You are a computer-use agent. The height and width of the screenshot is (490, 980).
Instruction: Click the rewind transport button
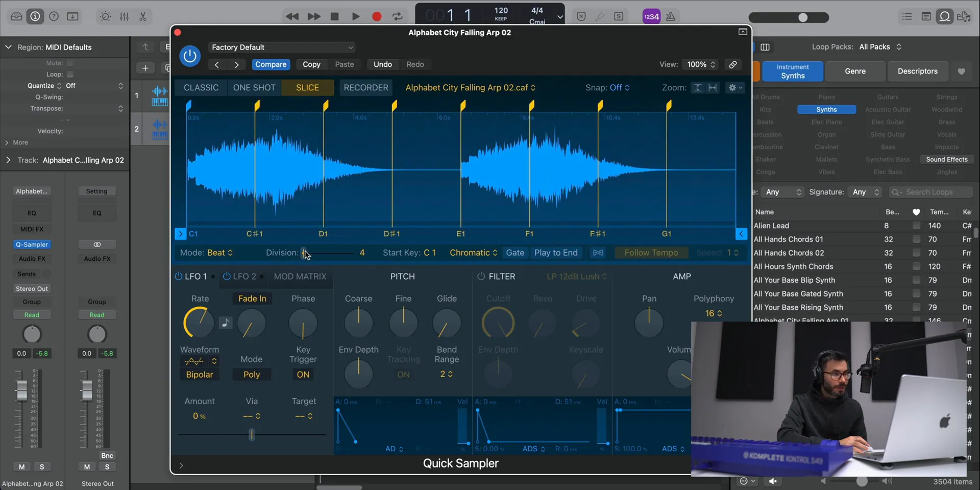[x=292, y=16]
